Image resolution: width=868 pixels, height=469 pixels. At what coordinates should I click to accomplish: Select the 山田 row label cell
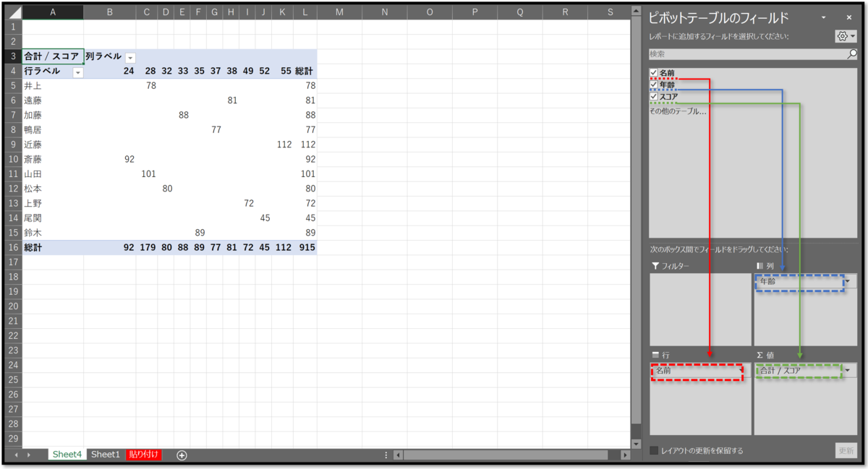(53, 174)
